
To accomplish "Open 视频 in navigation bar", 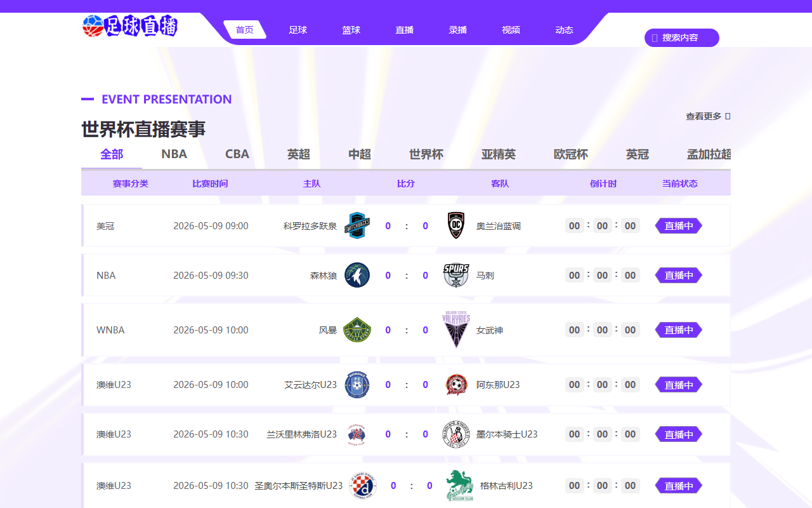I will (x=511, y=30).
